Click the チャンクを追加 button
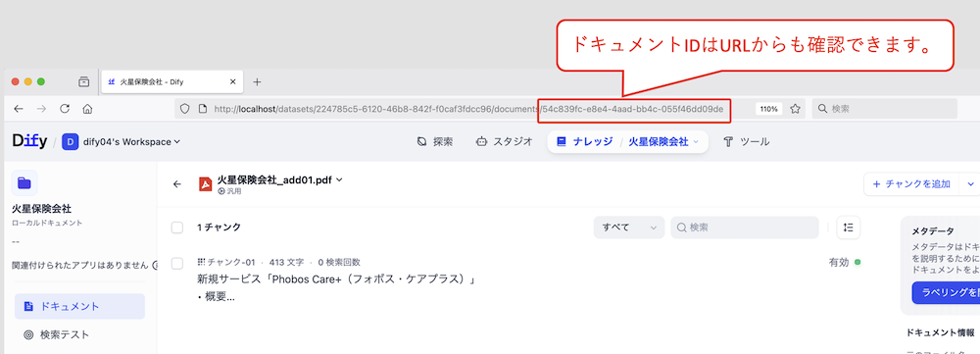This screenshot has width=980, height=354. (911, 184)
